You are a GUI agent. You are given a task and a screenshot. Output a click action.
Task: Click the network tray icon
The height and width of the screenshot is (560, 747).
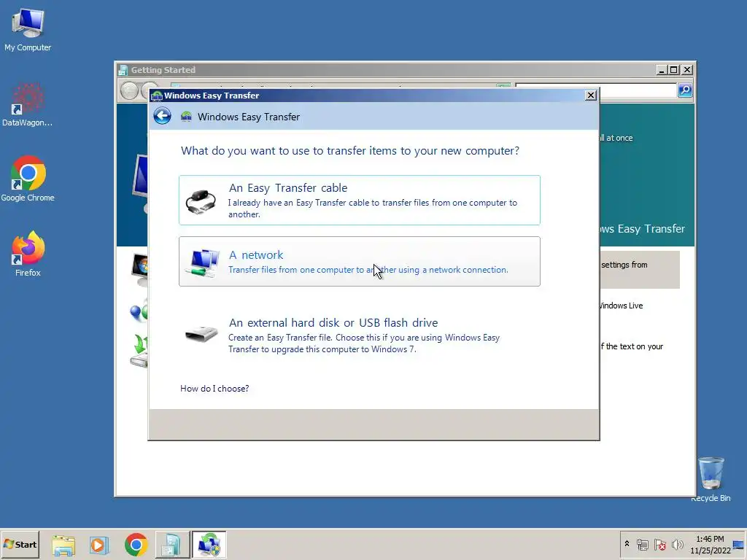pyautogui.click(x=643, y=544)
